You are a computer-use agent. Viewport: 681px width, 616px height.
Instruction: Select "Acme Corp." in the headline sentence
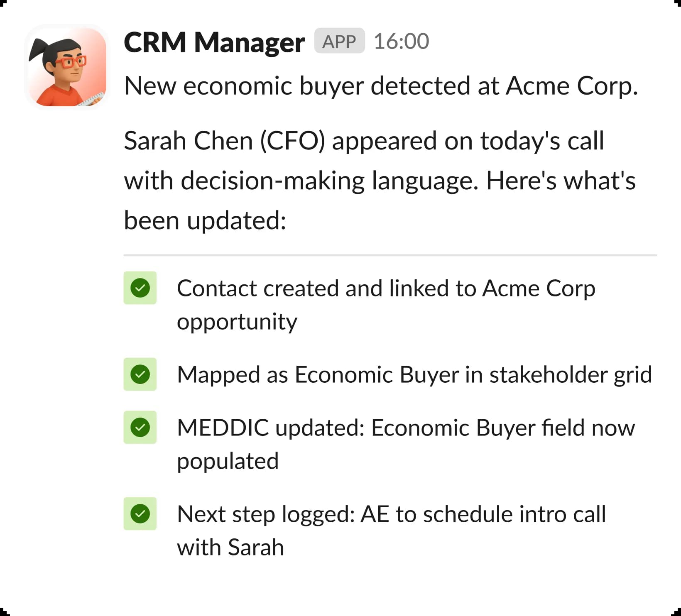[571, 86]
